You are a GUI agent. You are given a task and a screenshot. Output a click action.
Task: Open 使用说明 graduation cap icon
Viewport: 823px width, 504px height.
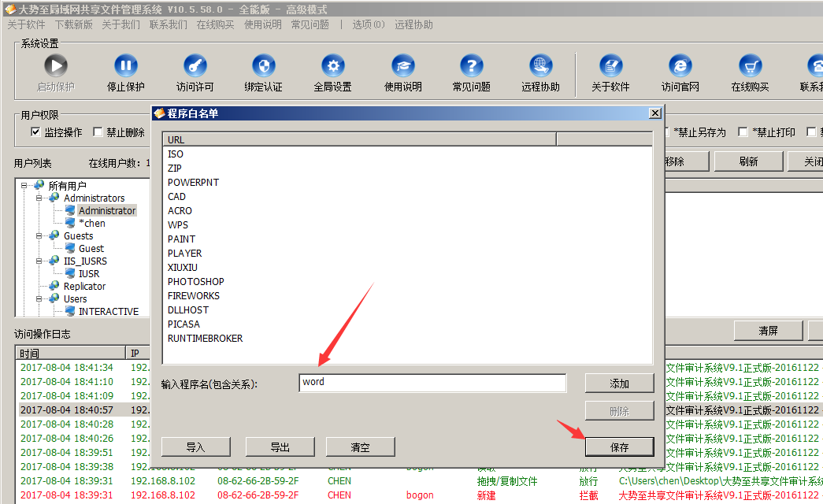click(x=402, y=66)
